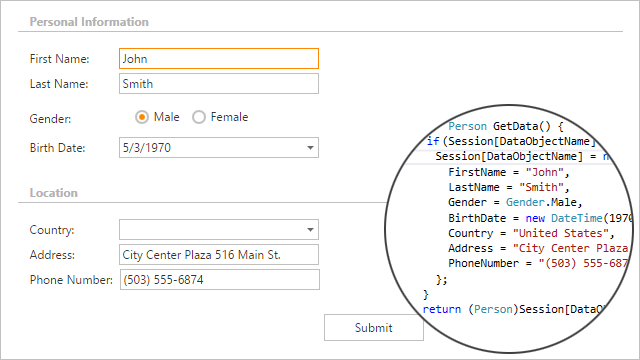This screenshot has height=360, width=640.
Task: Select the Male radio button
Action: pyautogui.click(x=142, y=117)
